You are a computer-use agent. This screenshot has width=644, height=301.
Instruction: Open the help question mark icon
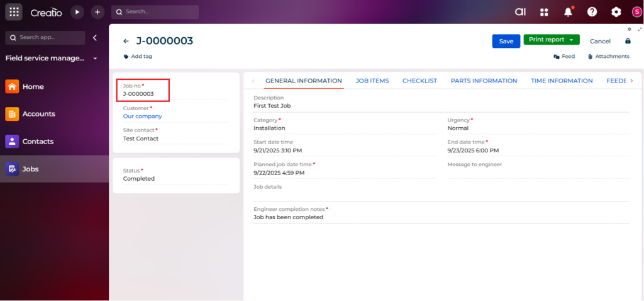592,12
